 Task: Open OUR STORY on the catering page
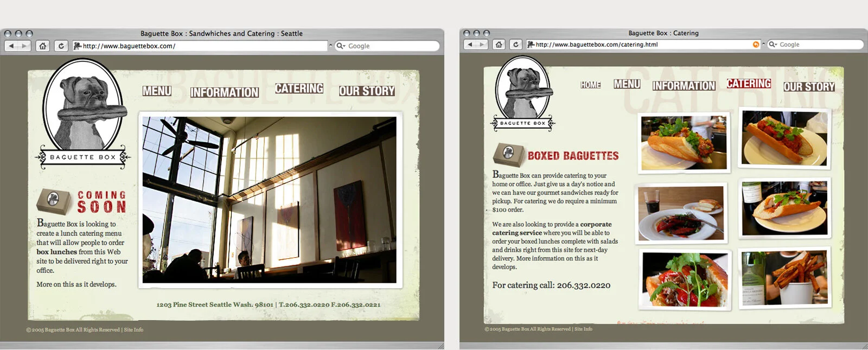(x=809, y=87)
